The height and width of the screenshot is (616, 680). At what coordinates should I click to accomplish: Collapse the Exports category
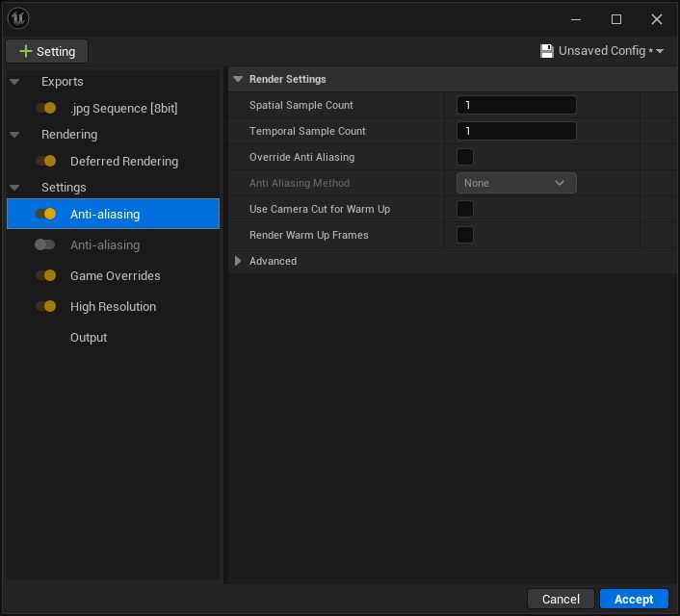[14, 82]
